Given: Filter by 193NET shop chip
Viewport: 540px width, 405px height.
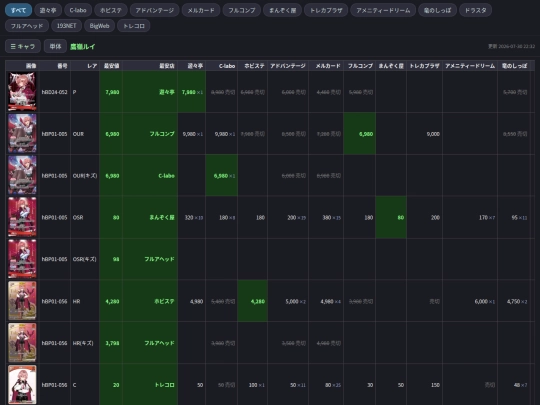Looking at the screenshot, I should pyautogui.click(x=66, y=26).
